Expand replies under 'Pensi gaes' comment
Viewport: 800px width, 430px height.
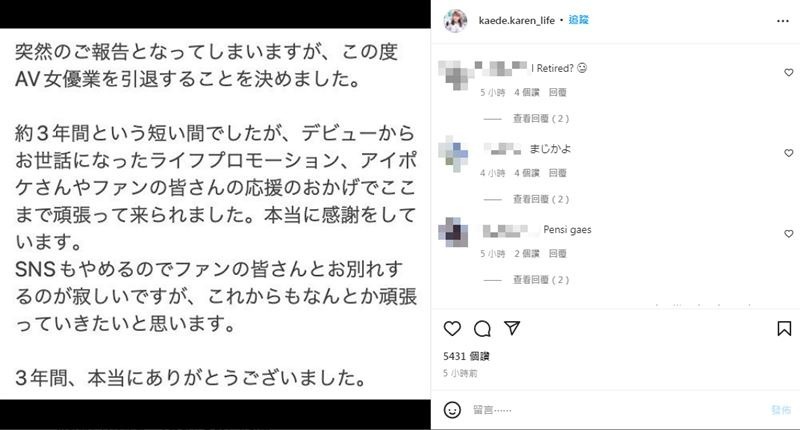point(541,280)
